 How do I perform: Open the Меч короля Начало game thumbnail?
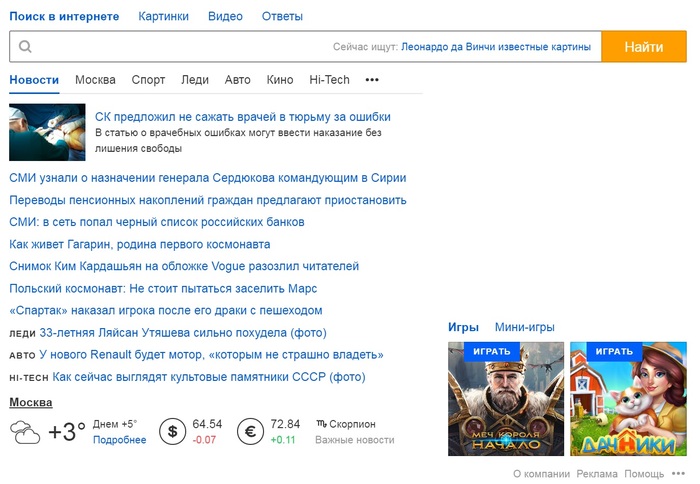506,399
